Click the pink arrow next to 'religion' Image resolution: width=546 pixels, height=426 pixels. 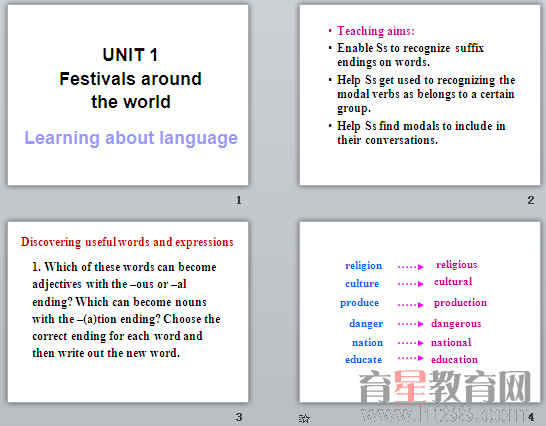tap(411, 267)
